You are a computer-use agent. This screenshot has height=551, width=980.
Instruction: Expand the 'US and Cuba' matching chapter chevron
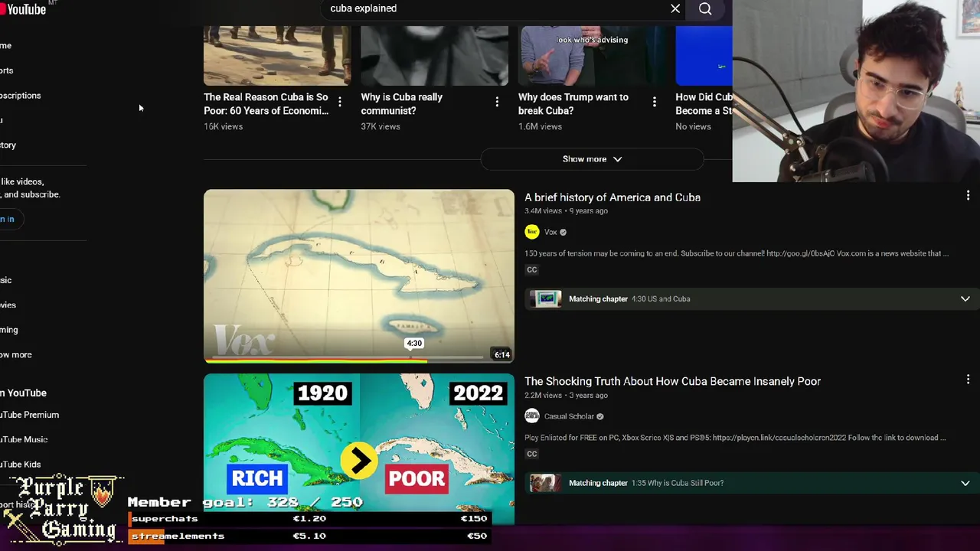[x=965, y=299]
